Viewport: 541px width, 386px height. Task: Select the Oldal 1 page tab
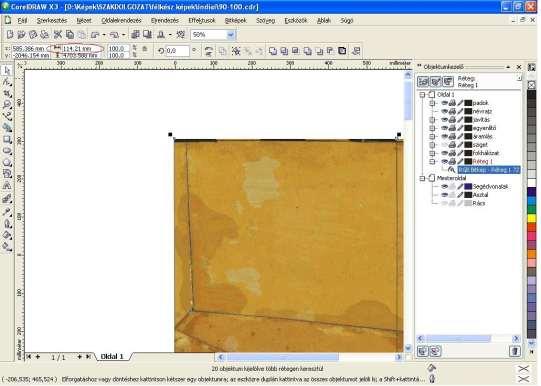coord(111,356)
